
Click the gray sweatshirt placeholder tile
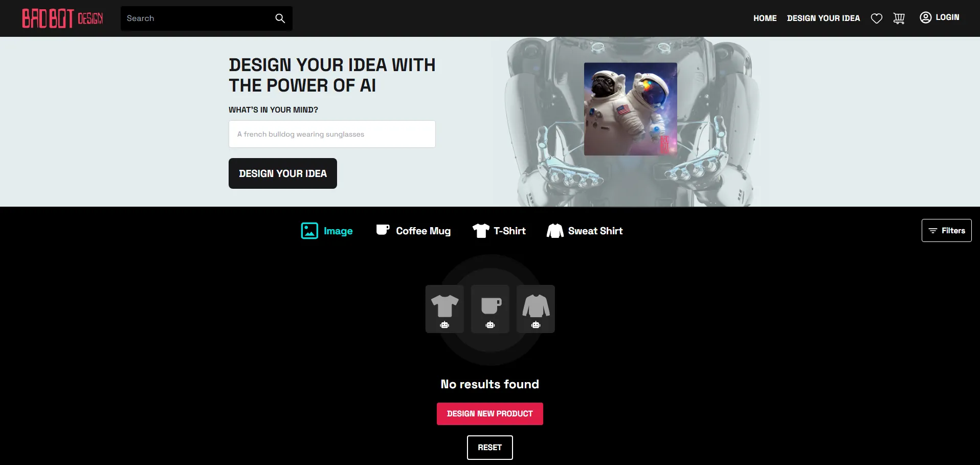536,309
